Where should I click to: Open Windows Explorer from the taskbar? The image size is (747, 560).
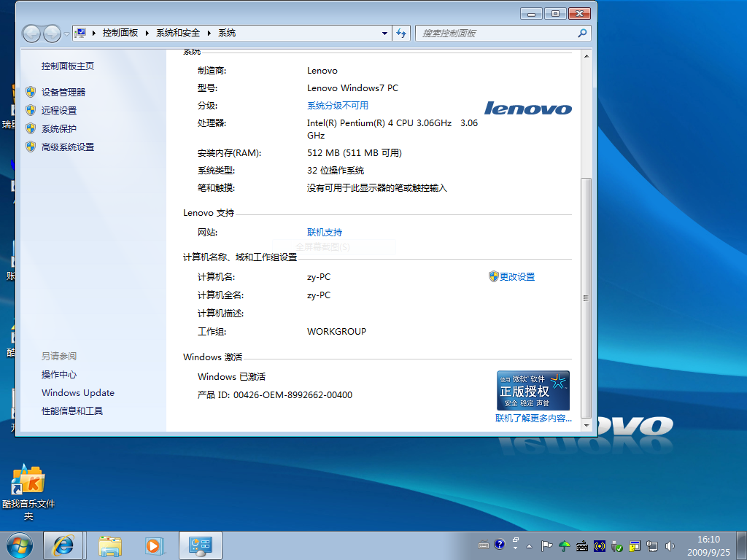[x=110, y=545]
